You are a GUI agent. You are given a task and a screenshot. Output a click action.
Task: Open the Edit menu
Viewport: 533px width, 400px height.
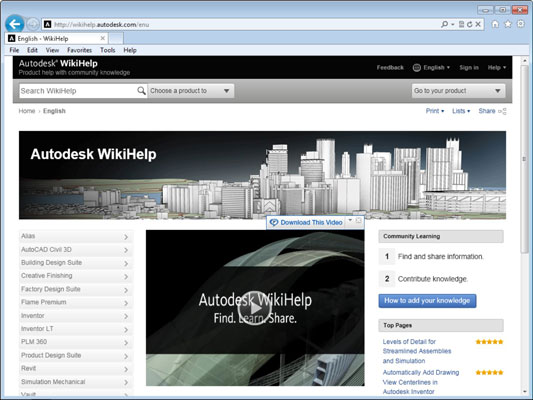tap(32, 50)
